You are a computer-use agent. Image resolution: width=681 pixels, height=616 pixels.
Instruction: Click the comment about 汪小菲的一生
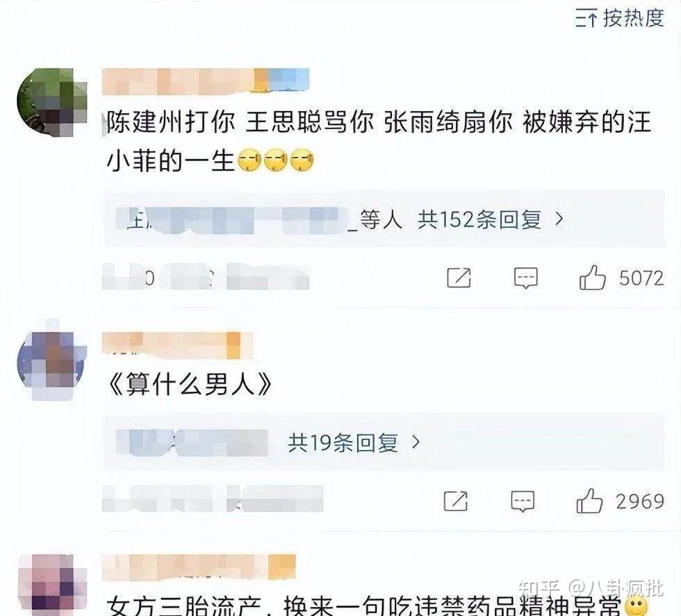[x=379, y=141]
